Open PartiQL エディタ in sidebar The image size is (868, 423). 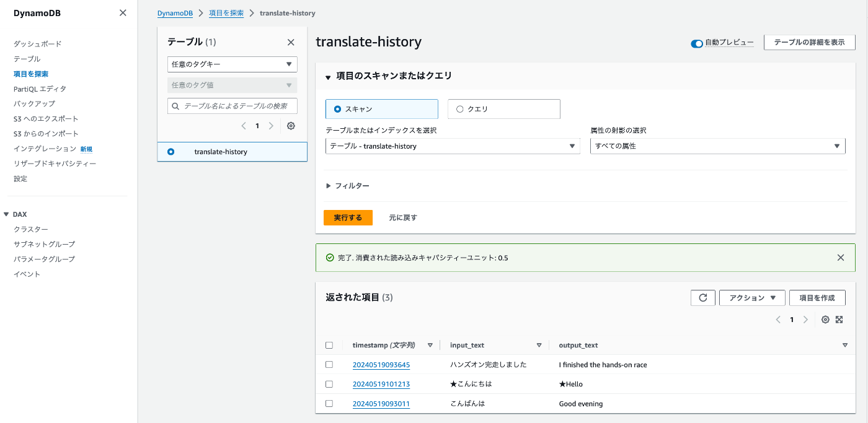coord(40,89)
